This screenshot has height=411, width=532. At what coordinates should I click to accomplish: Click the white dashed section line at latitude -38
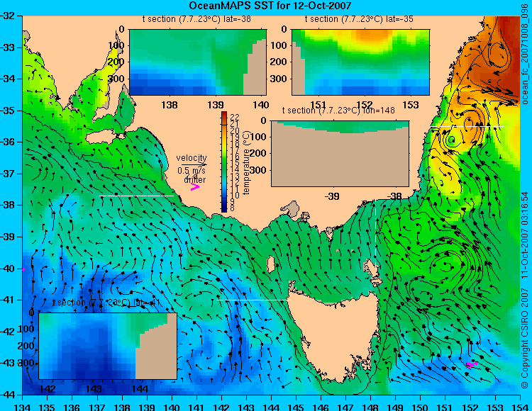136,196
